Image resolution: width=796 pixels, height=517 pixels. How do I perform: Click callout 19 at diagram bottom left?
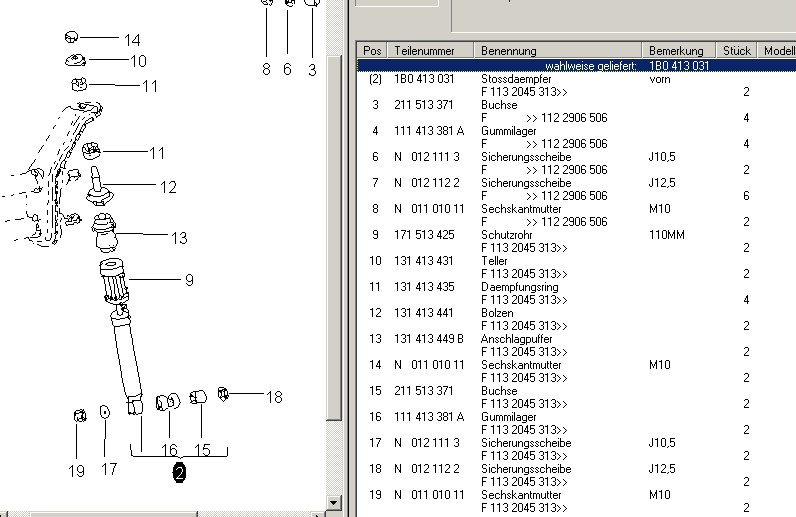click(76, 470)
